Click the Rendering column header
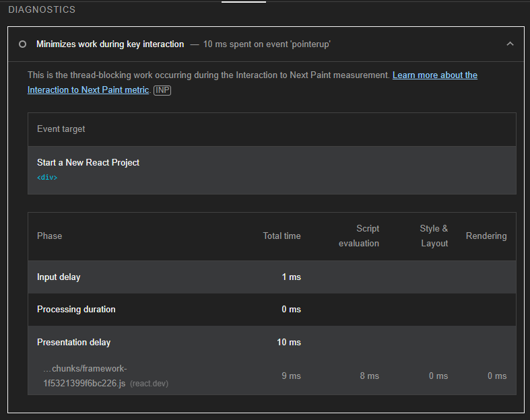Image resolution: width=530 pixels, height=420 pixels. (486, 236)
